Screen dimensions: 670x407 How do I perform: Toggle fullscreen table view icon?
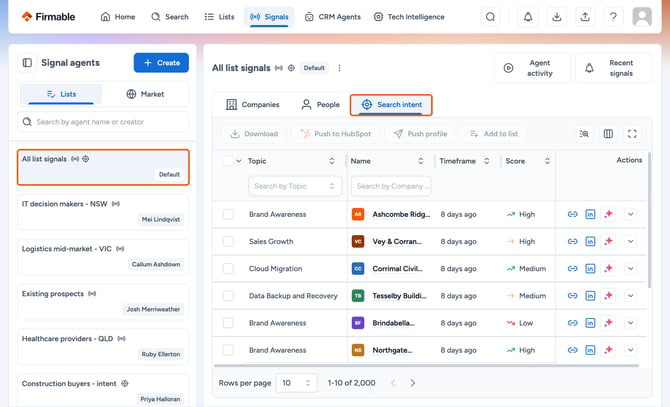point(632,134)
